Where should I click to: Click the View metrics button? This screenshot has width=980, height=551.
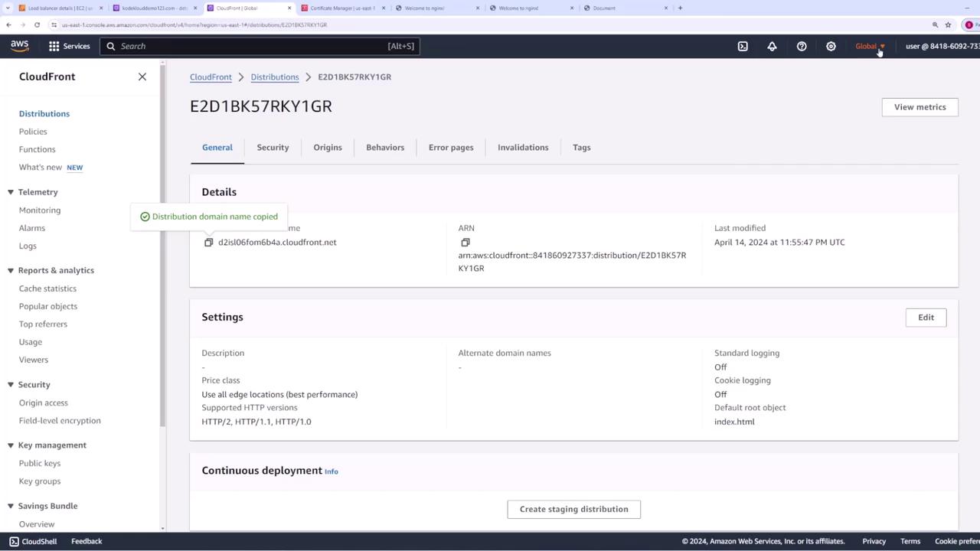[920, 107]
